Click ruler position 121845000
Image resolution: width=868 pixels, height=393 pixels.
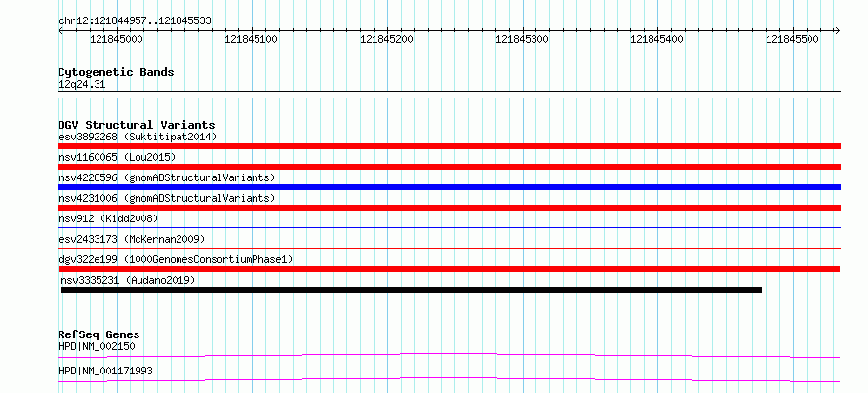(x=116, y=40)
